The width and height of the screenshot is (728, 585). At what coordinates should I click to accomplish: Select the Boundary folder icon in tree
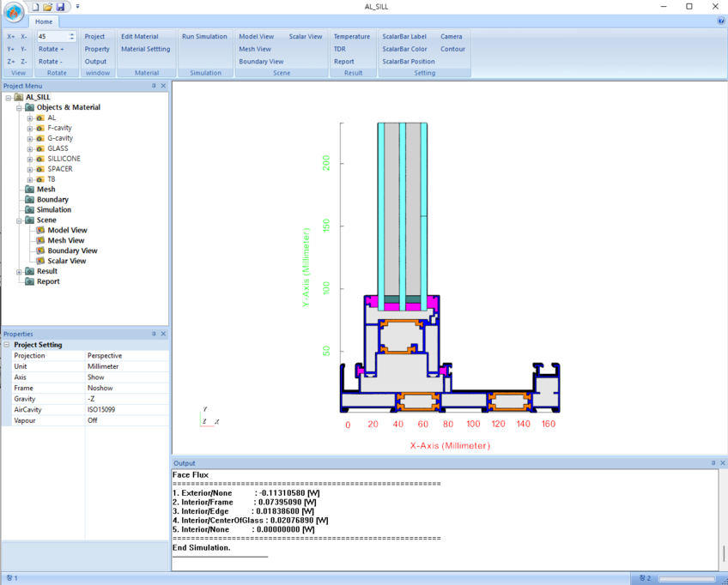tap(30, 200)
